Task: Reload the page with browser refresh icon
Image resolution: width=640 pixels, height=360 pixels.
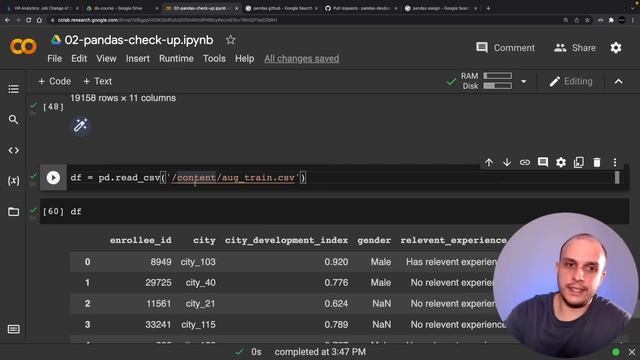Action: click(28, 20)
